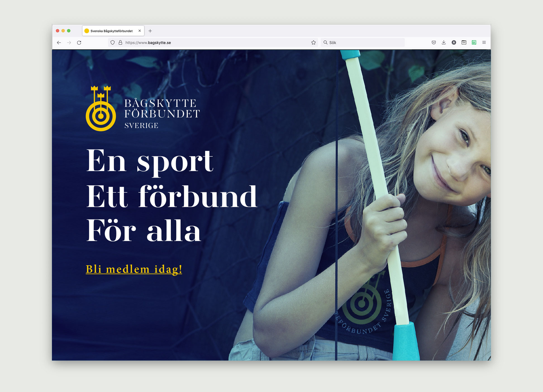Click the forward navigation arrow
The width and height of the screenshot is (543, 392).
click(69, 42)
